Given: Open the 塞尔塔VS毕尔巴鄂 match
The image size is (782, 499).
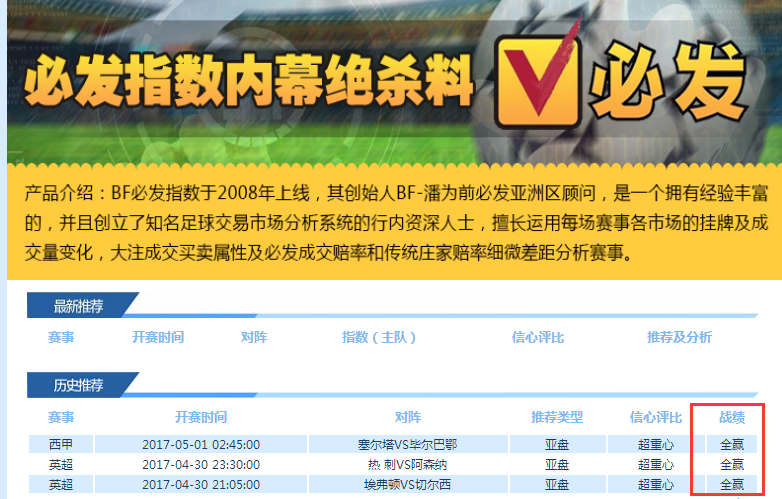Looking at the screenshot, I should [408, 444].
